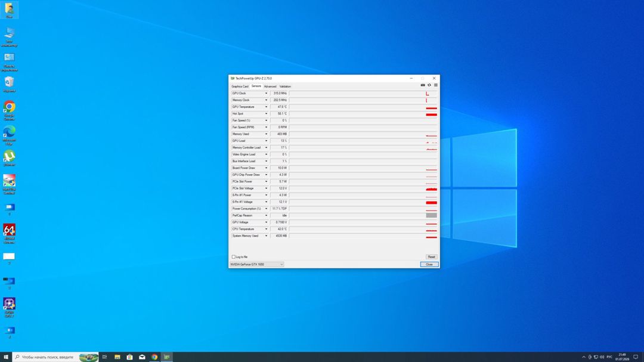Take a screenshot with GPU-Z camera icon

[423, 85]
